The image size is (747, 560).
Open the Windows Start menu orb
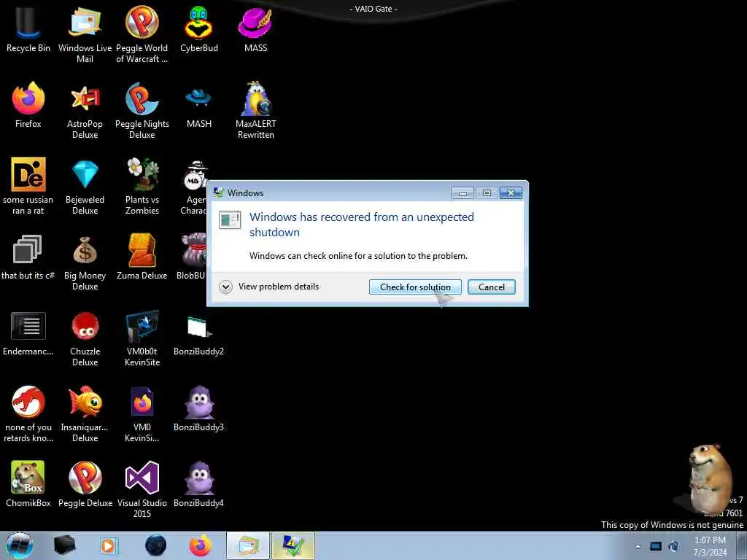point(20,545)
